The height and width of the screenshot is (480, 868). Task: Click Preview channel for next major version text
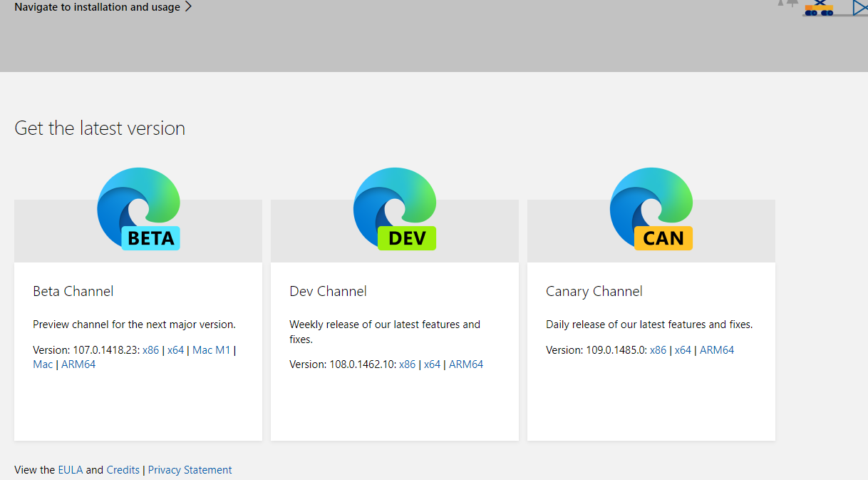pos(134,325)
